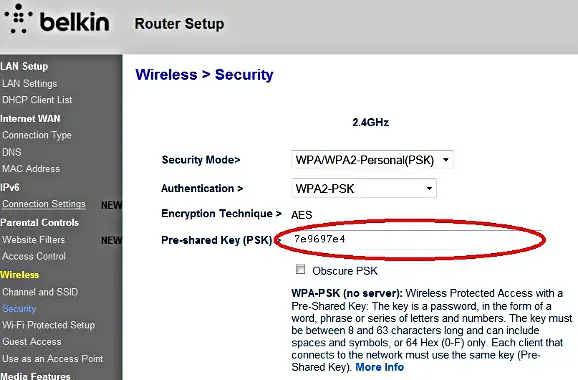Select the Security sidebar link
578x380 pixels.
tap(19, 308)
